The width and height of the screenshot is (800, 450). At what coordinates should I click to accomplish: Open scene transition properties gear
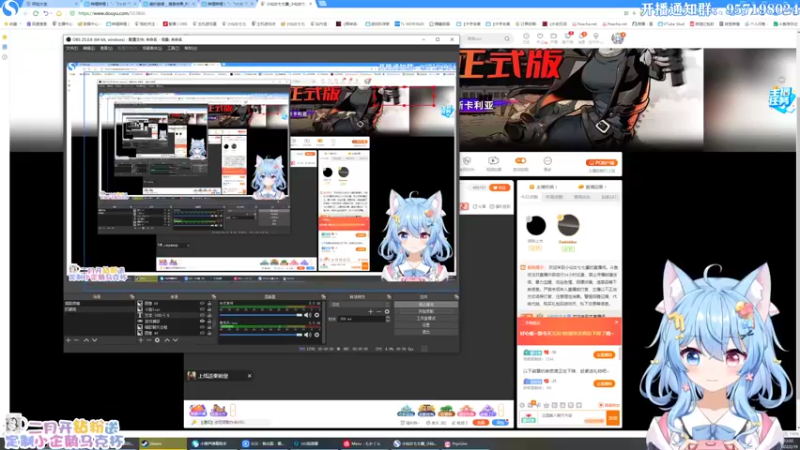[x=387, y=311]
